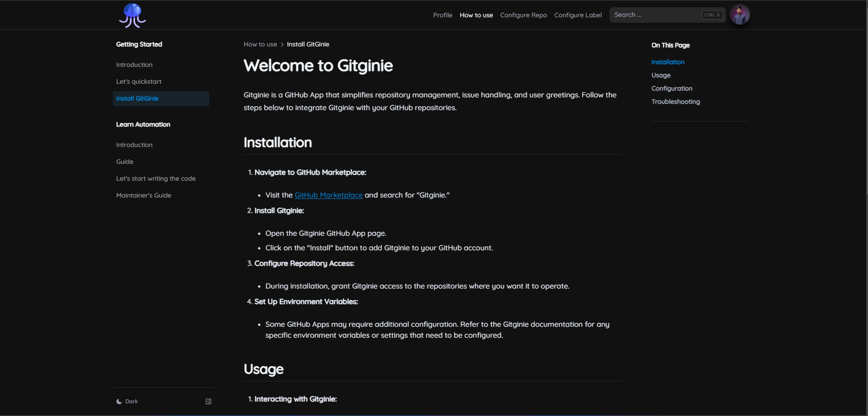Click Open the Gitginie GitHub App page bullet
This screenshot has width=868, height=416.
pos(326,233)
